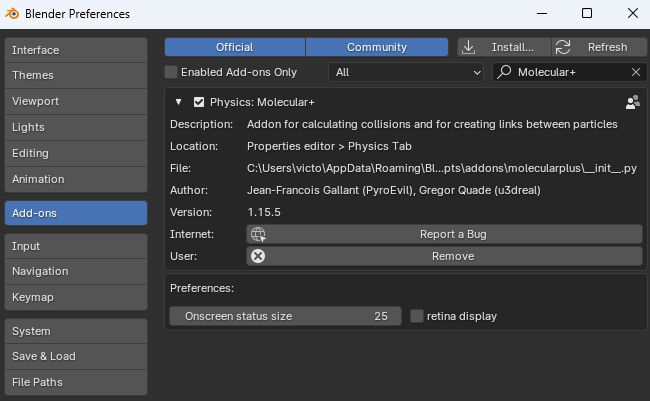Select the Editing section
Screen dimensions: 650x401
(76, 153)
